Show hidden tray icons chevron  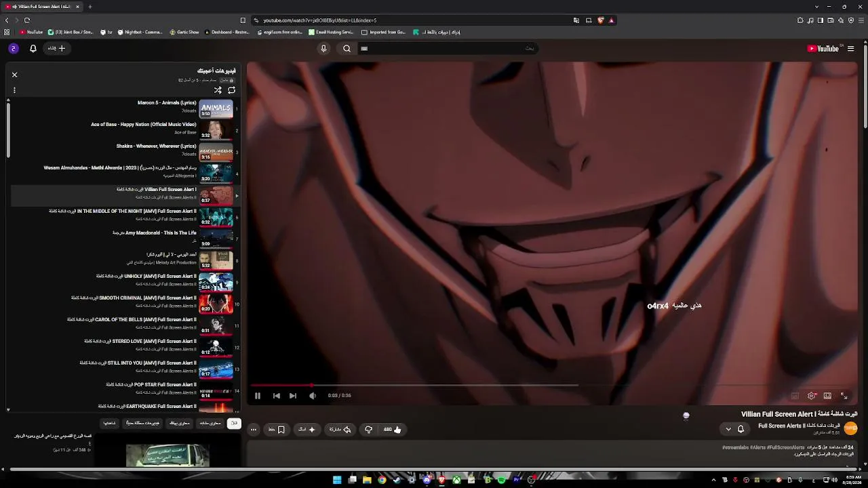pyautogui.click(x=713, y=481)
